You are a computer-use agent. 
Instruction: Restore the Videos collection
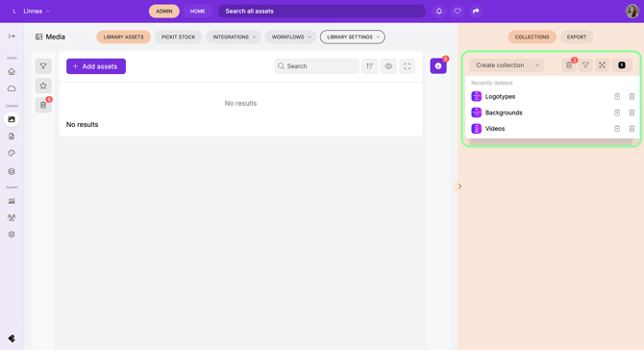(x=617, y=129)
